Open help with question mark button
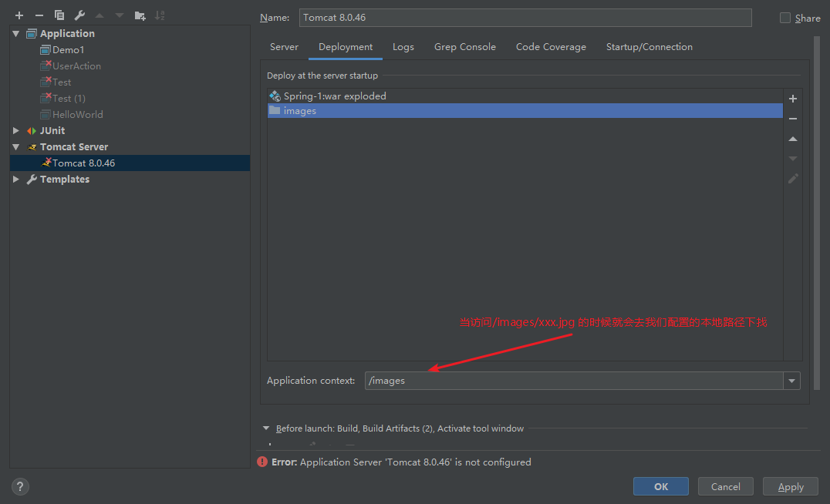This screenshot has width=830, height=504. [20, 486]
